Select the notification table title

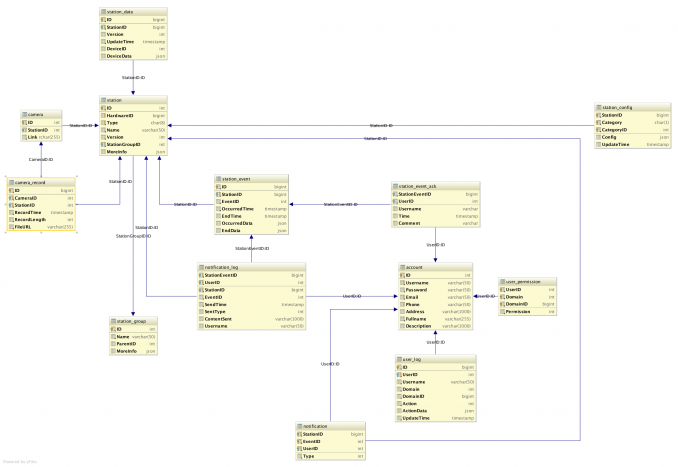(315, 426)
